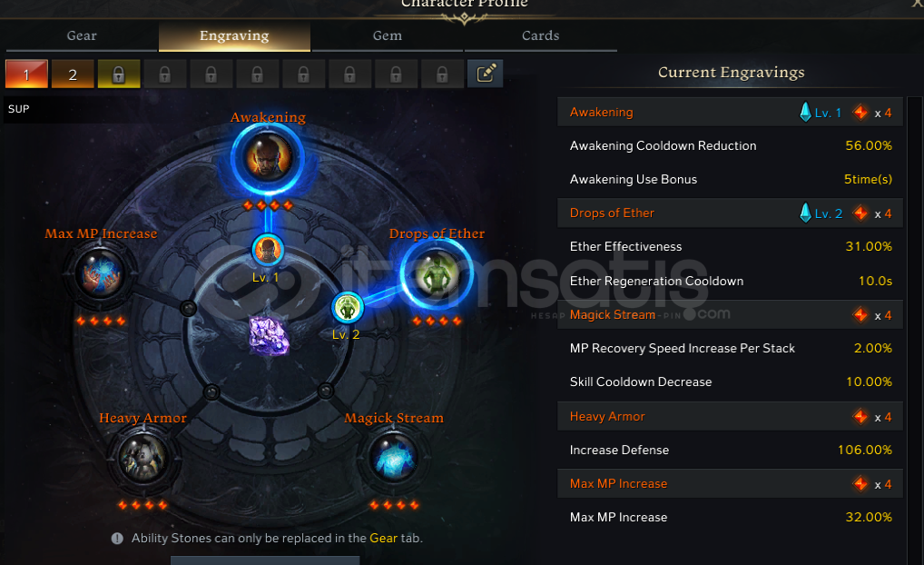Click the yellow locked preset slot

point(118,74)
